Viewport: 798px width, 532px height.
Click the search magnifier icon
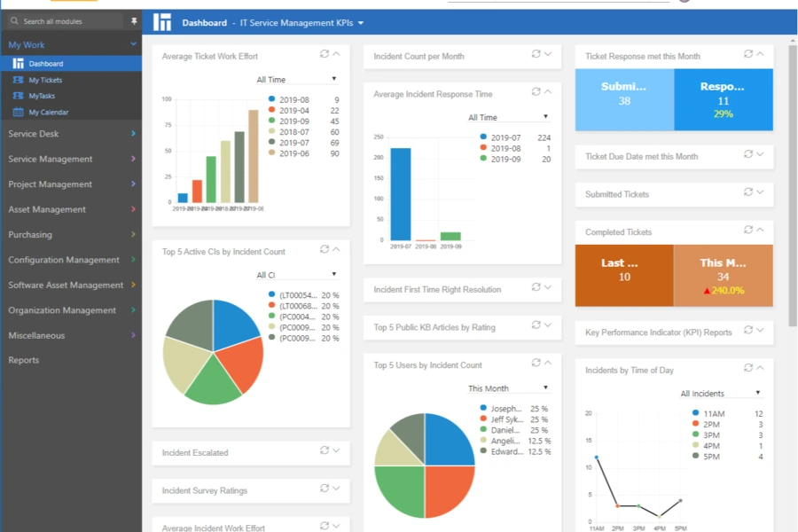[14, 21]
